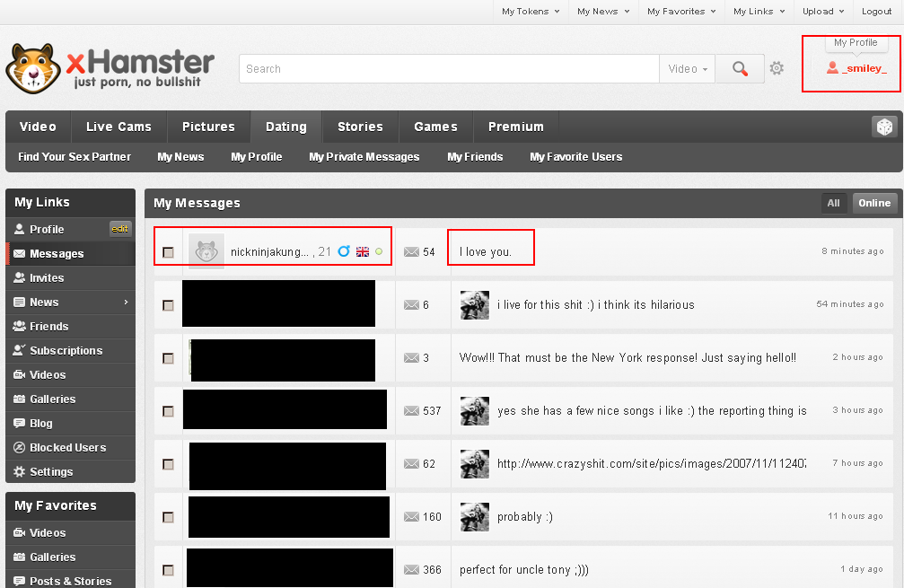904x588 pixels.
Task: Open Friends in sidebar
Action: pos(70,326)
